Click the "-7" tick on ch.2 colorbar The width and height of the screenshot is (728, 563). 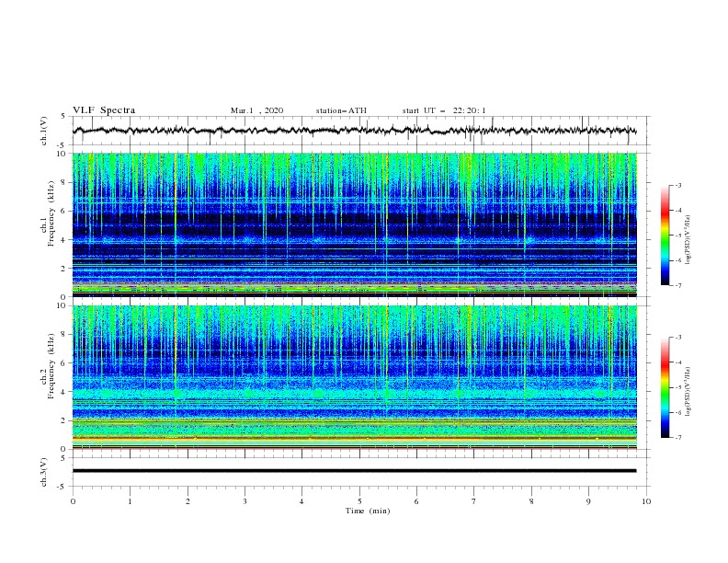point(678,438)
